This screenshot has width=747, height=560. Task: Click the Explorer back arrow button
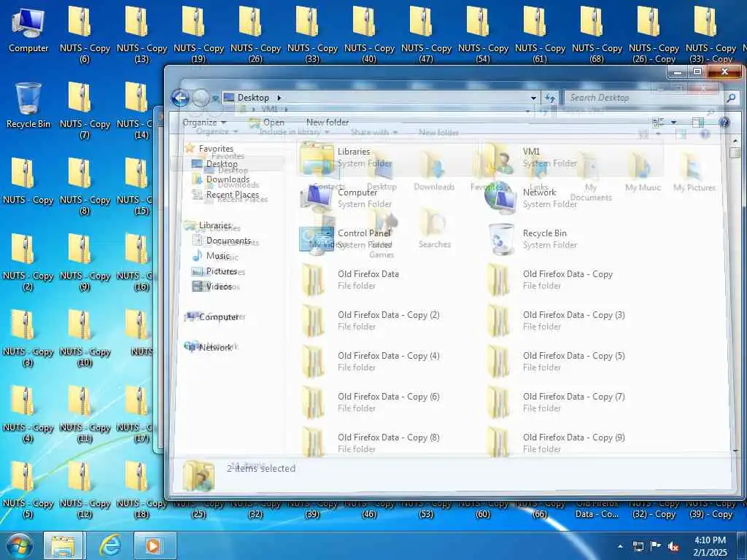[x=180, y=98]
